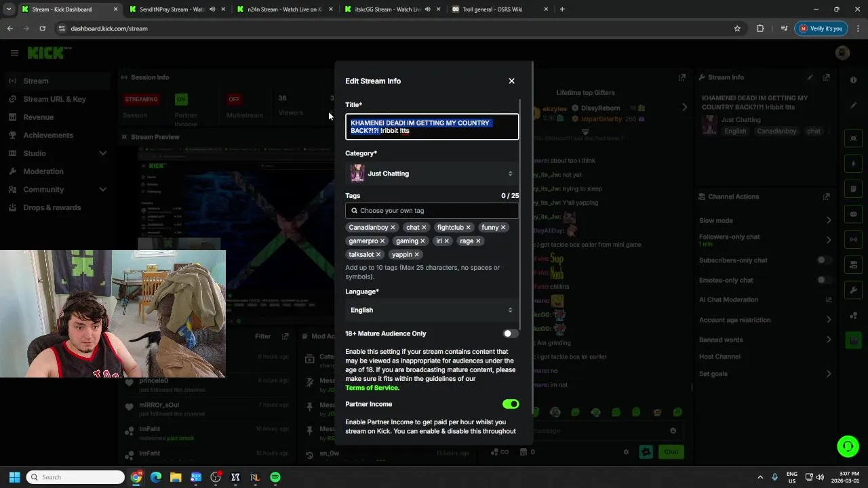Screen dimensions: 868x488
Task: Click the Kick logo in header
Action: (50, 53)
